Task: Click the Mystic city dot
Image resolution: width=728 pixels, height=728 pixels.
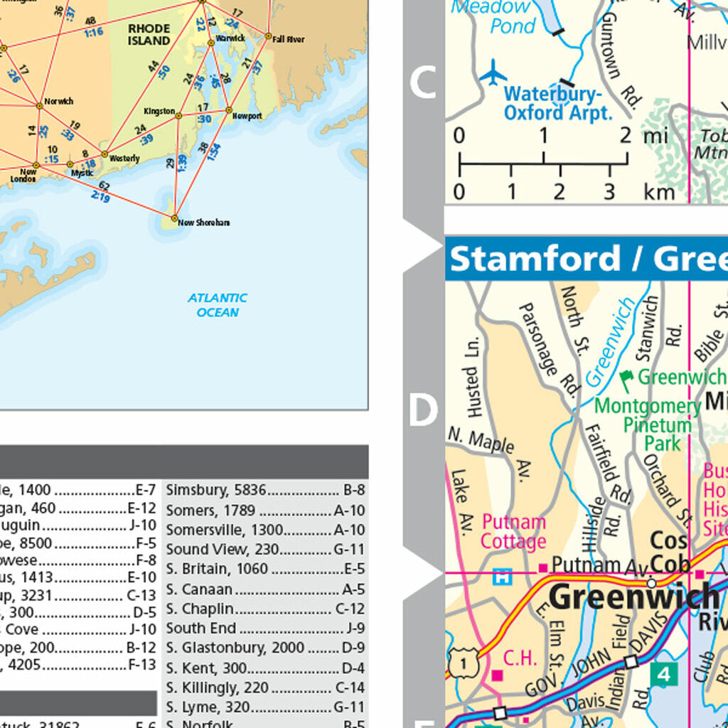Action: [70, 164]
